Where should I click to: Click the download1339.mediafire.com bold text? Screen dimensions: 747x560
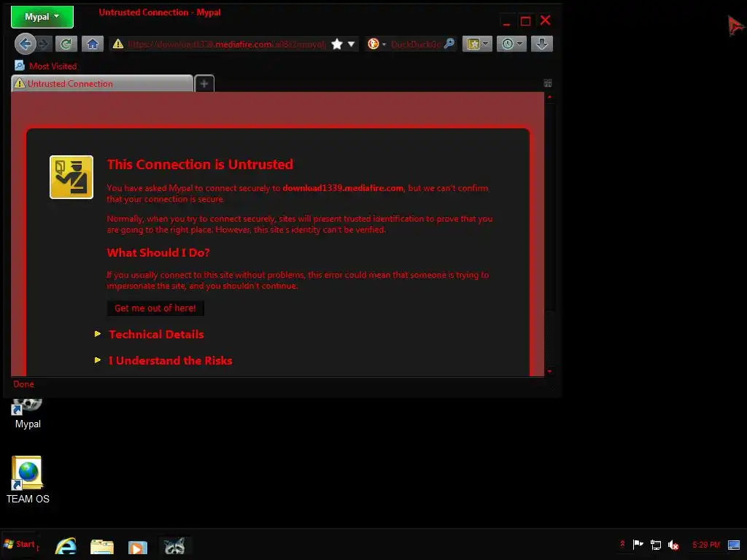[343, 188]
